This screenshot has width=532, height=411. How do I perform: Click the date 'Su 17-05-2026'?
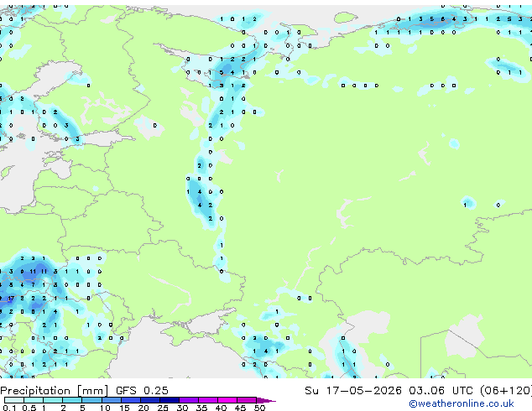click(x=353, y=391)
